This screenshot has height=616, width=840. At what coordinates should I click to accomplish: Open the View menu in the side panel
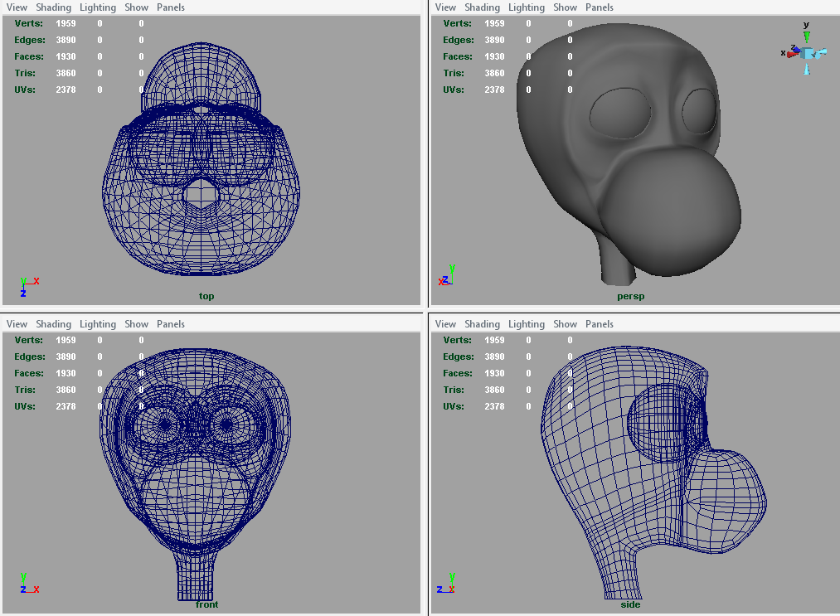click(x=445, y=324)
